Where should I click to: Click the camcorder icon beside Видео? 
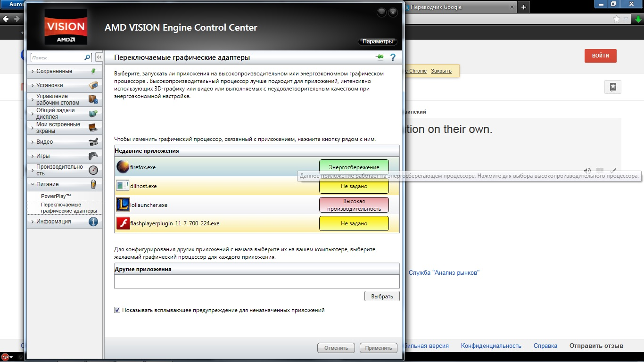[x=93, y=142]
